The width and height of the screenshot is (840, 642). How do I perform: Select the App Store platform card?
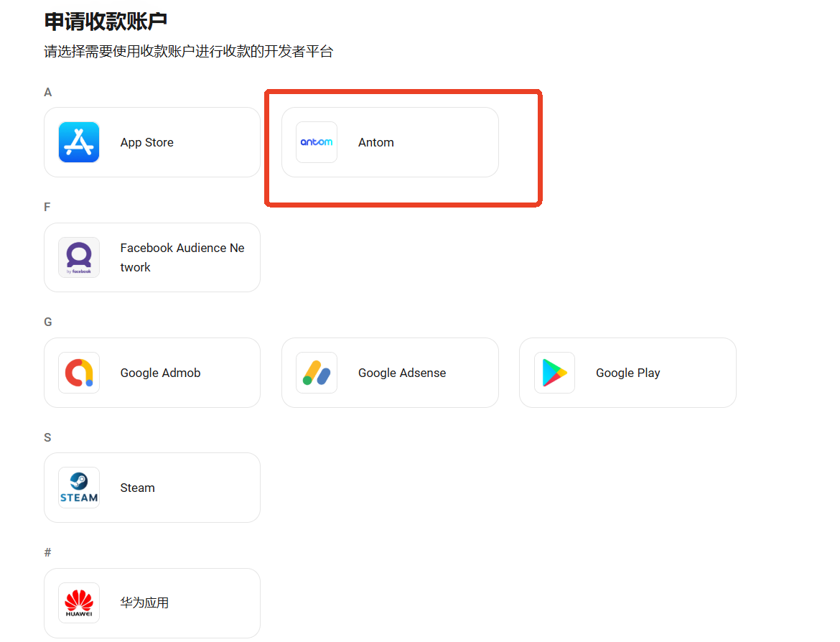click(152, 142)
